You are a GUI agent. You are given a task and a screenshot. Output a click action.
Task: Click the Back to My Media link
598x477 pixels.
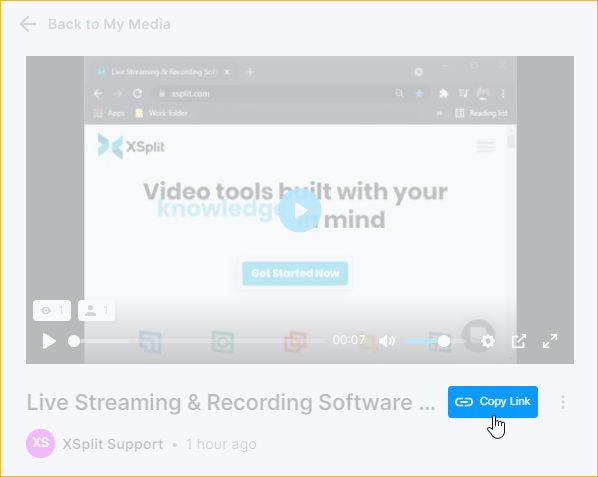point(109,24)
